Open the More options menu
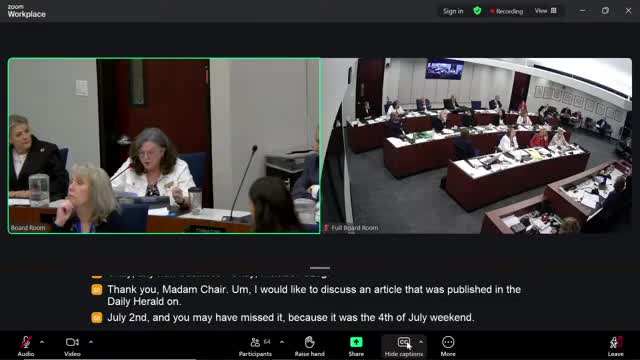Viewport: 640px width, 360px height. pos(448,346)
